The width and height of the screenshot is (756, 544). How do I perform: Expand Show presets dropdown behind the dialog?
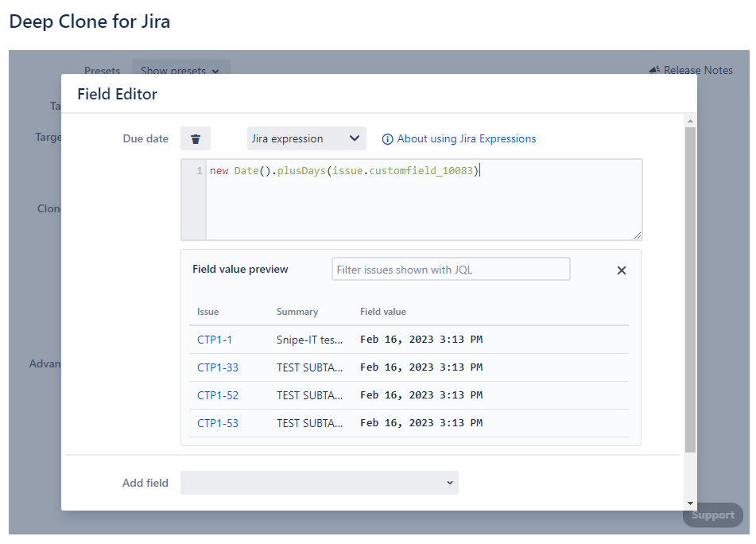pos(180,69)
